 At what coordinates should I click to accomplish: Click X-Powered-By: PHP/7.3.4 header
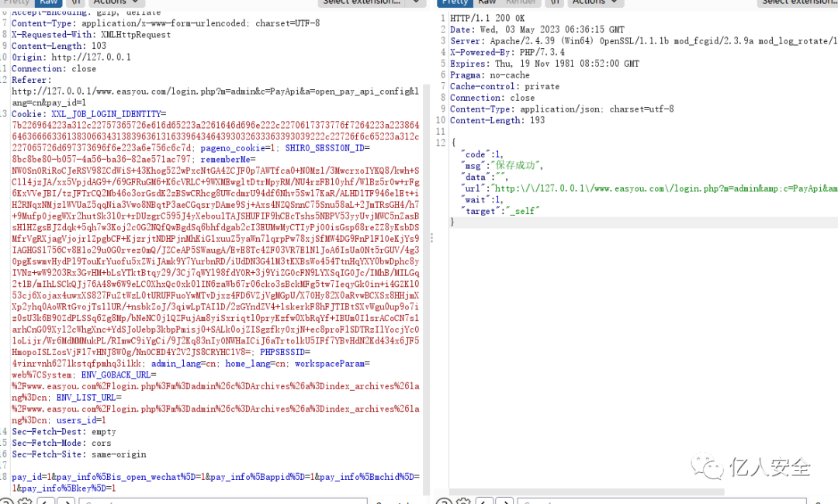click(507, 52)
